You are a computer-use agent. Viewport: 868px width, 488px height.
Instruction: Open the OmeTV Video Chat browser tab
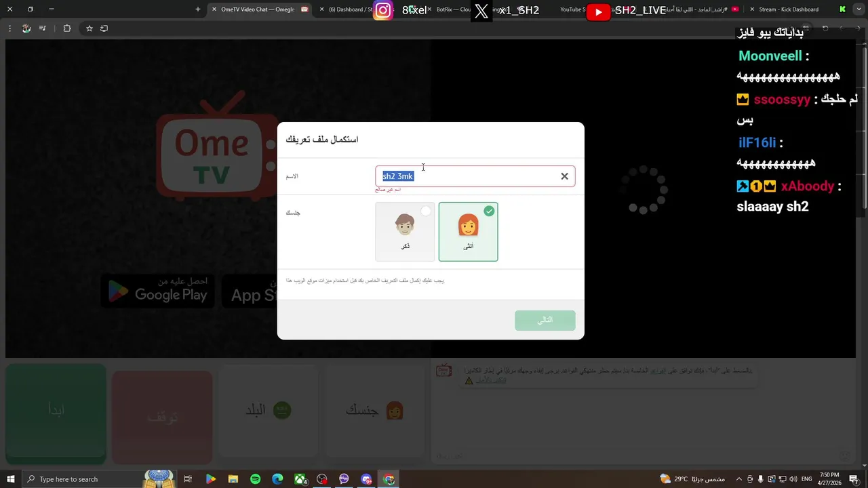coord(258,9)
